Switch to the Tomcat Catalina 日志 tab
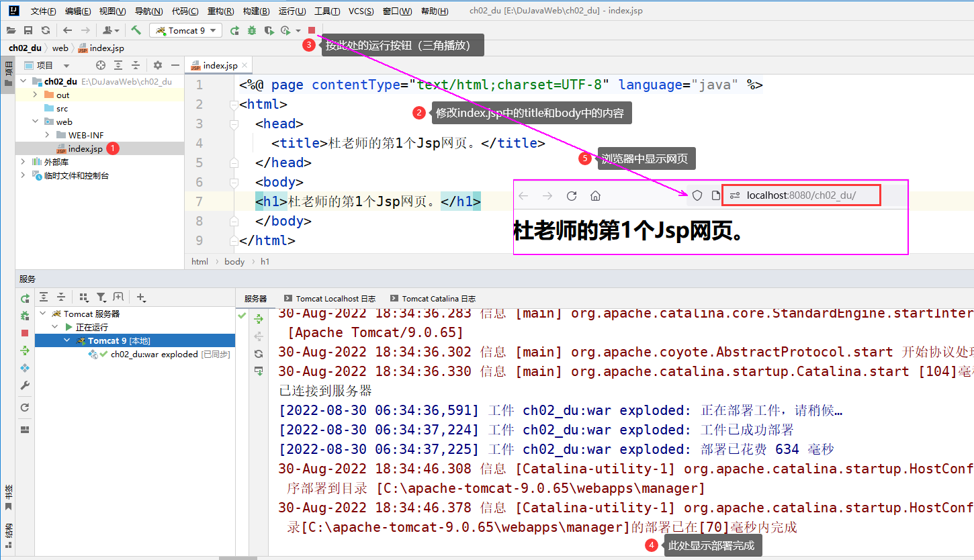974x560 pixels. 438,299
